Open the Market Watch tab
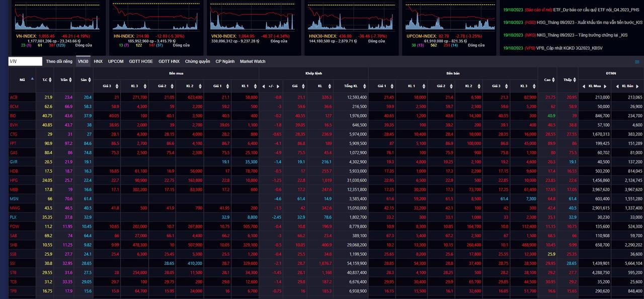 pyautogui.click(x=253, y=61)
